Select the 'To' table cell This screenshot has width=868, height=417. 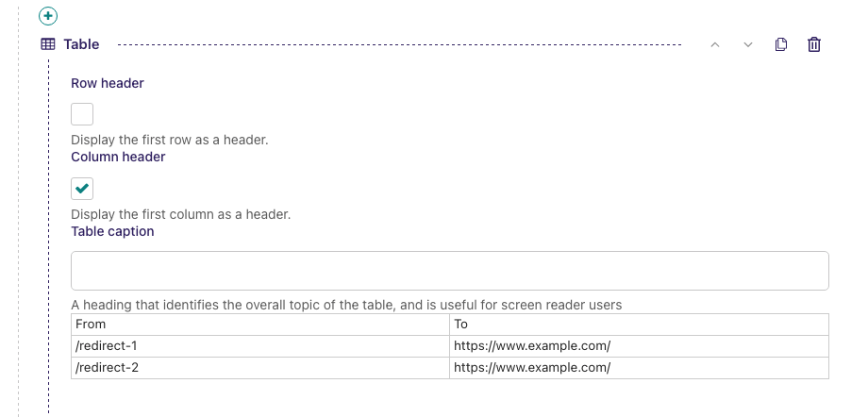pyautogui.click(x=639, y=325)
